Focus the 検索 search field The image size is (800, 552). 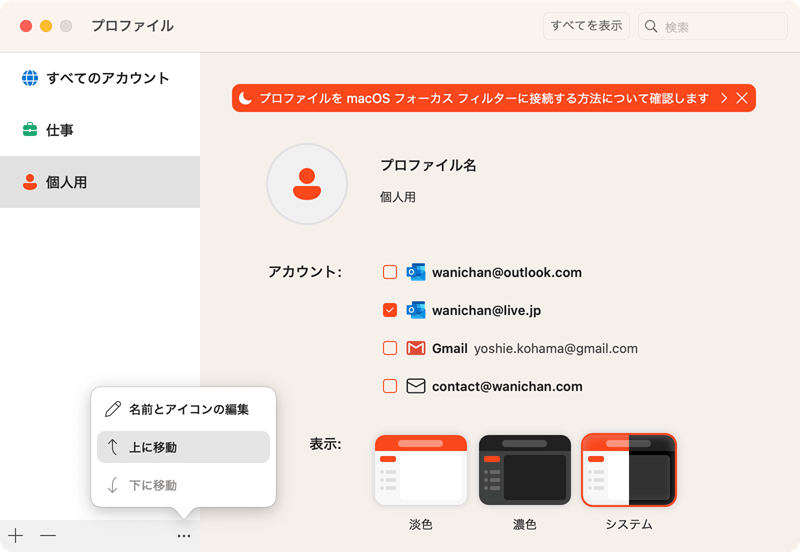(x=713, y=26)
